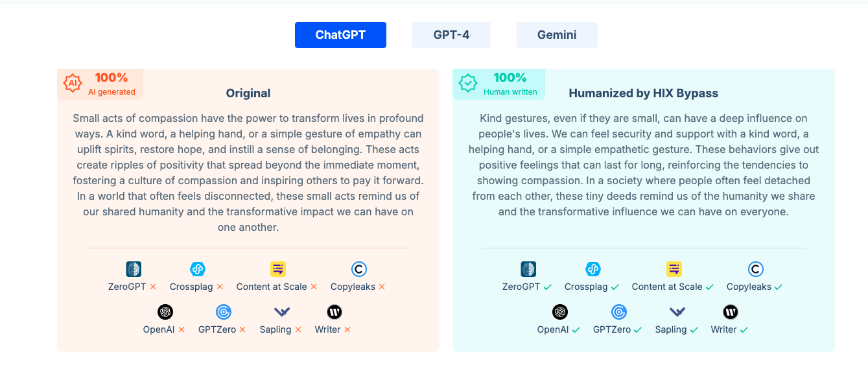Screen dimensions: 868x369
Task: Click the ZeroGPT icon in Humanized panel
Action: [x=529, y=269]
